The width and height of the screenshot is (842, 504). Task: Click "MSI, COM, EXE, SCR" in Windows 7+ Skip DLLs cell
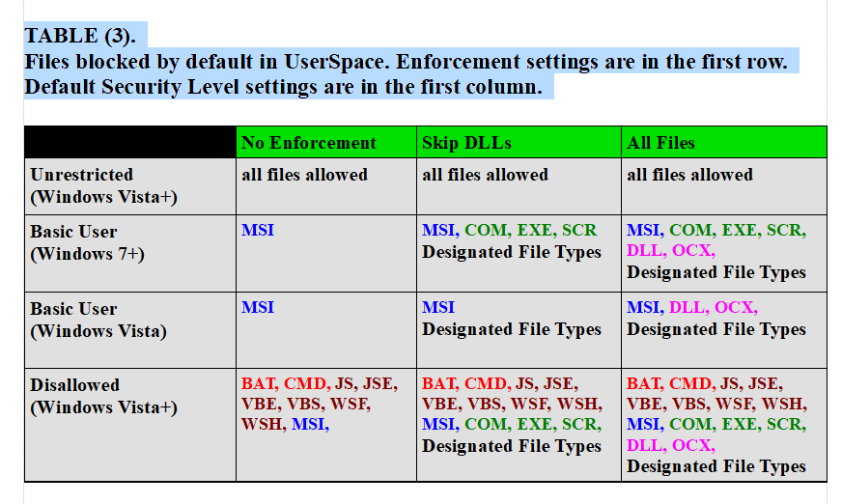tap(509, 230)
